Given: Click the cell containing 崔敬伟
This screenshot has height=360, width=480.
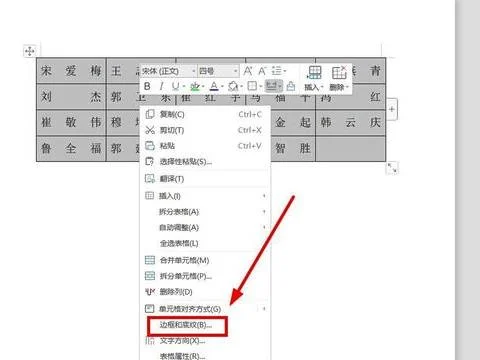Looking at the screenshot, I should pyautogui.click(x=71, y=122).
